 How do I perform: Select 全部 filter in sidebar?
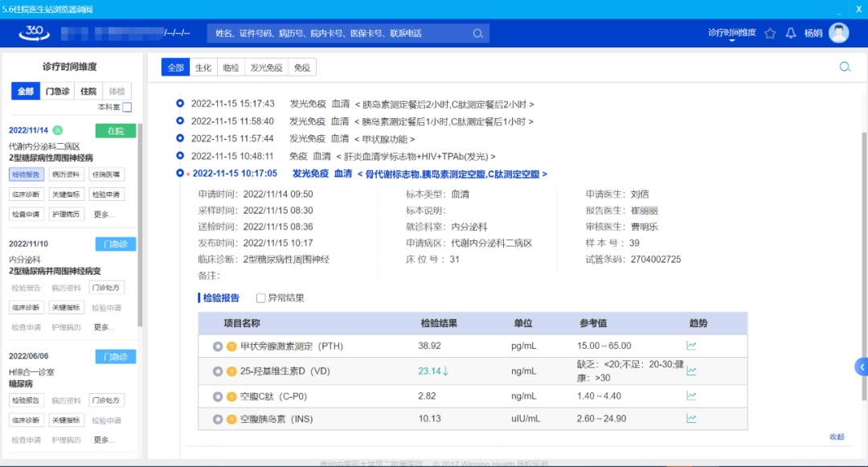26,92
